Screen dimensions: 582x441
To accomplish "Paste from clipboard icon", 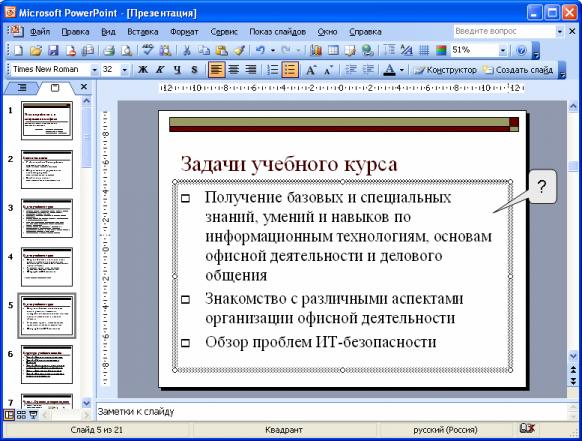I will (222, 50).
